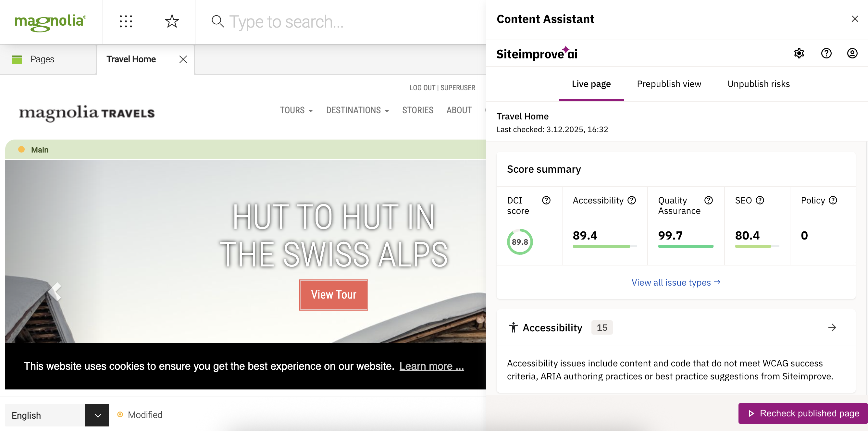Open the Unpublish risks tab

point(758,84)
